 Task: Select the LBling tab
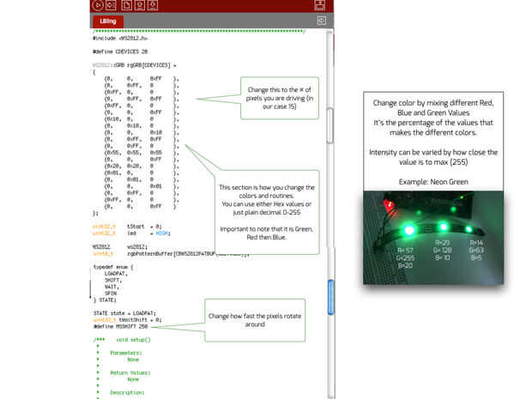coord(108,21)
